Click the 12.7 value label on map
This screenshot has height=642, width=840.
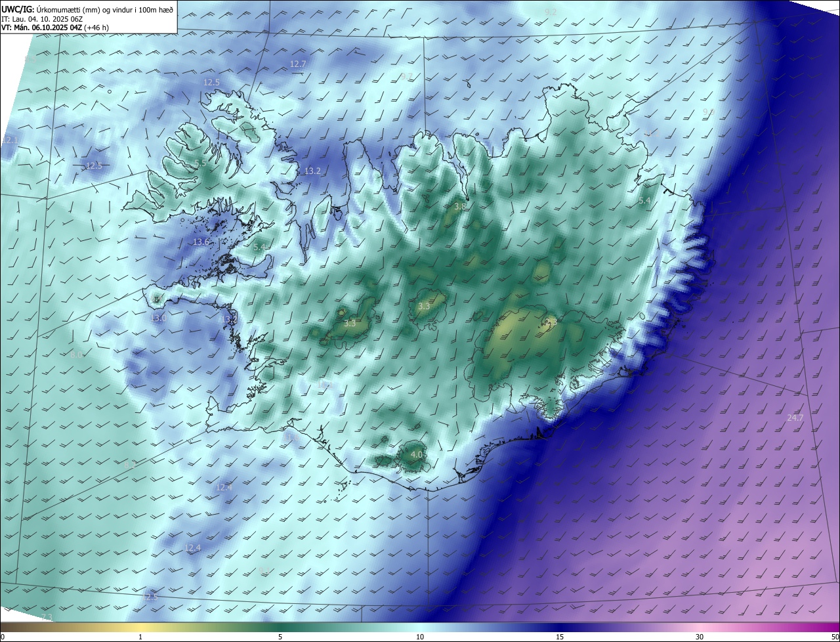[x=298, y=64]
